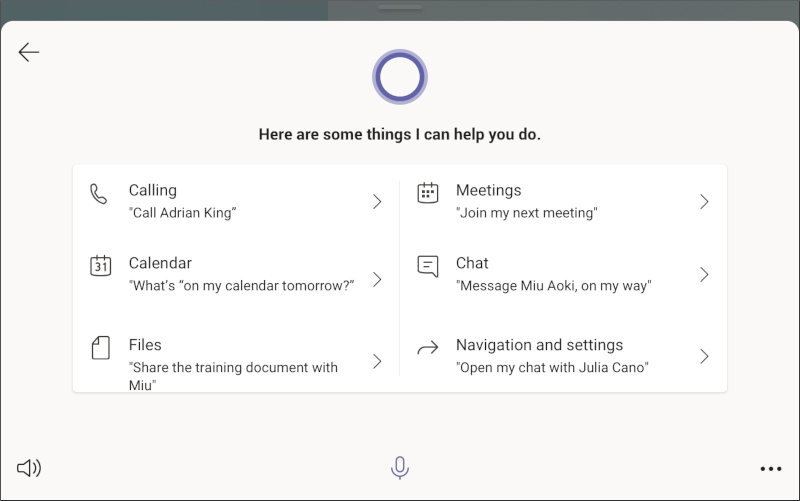The height and width of the screenshot is (501, 800).
Task: Select "Message Miu Aoki, on my way" text
Action: [x=554, y=286]
